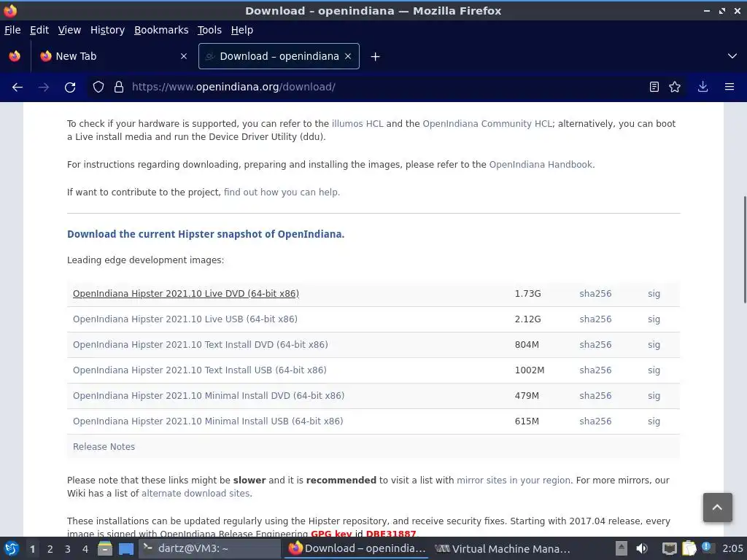Click the removable media eject tray icon
The image size is (747, 560).
[x=622, y=548]
